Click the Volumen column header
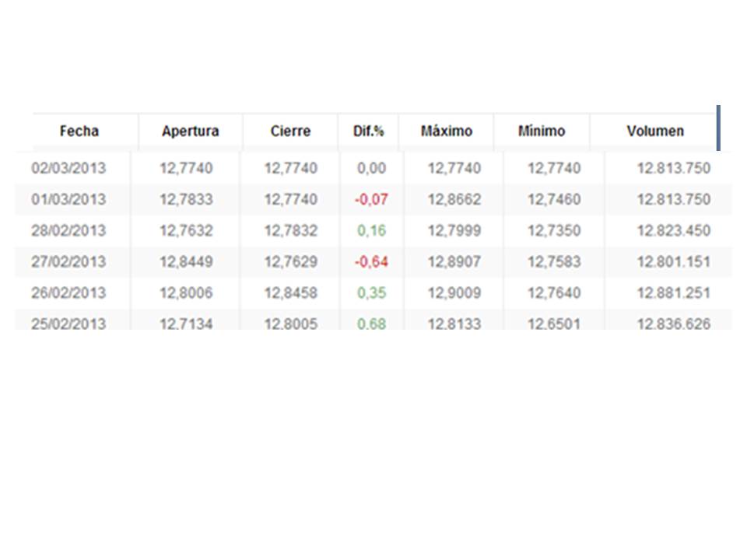 pos(655,131)
